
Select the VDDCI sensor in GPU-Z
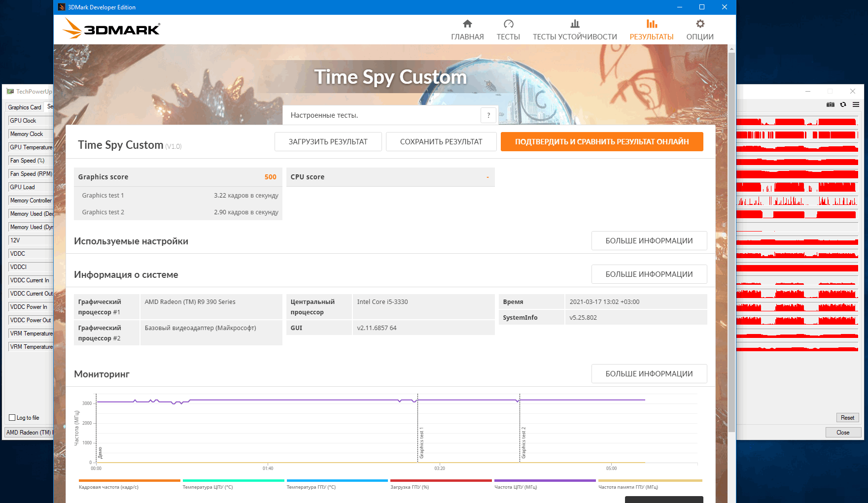pos(31,267)
